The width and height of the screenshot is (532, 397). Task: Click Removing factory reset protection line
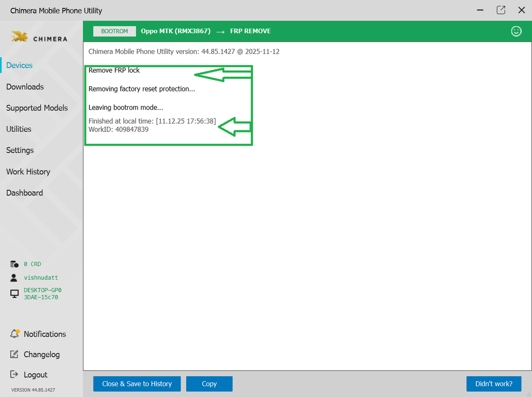click(x=142, y=89)
